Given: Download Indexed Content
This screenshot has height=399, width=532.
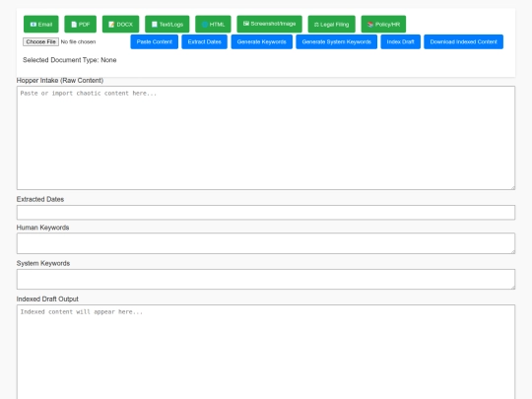Looking at the screenshot, I should click(x=463, y=41).
